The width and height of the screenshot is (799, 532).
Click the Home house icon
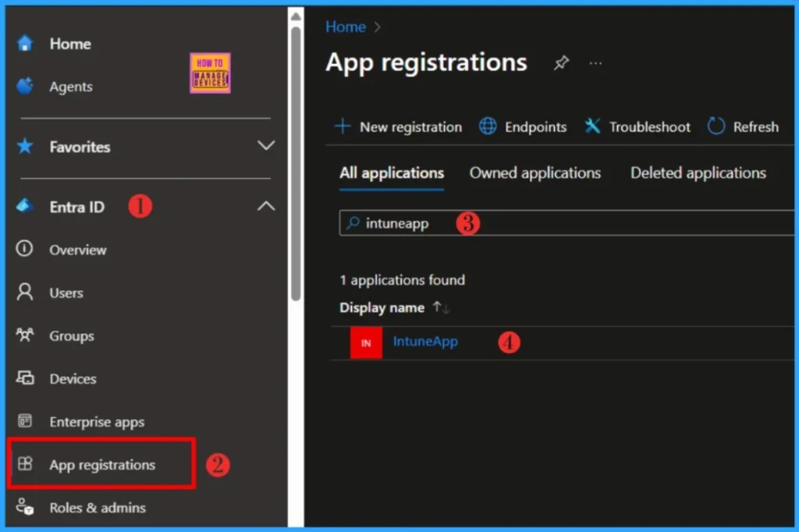25,43
